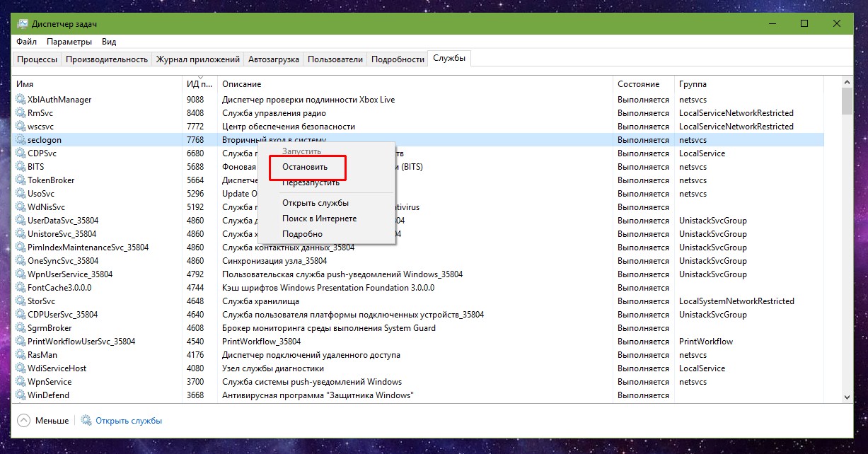Image resolution: width=868 pixels, height=454 pixels.
Task: Open the Параметры menu
Action: [69, 42]
